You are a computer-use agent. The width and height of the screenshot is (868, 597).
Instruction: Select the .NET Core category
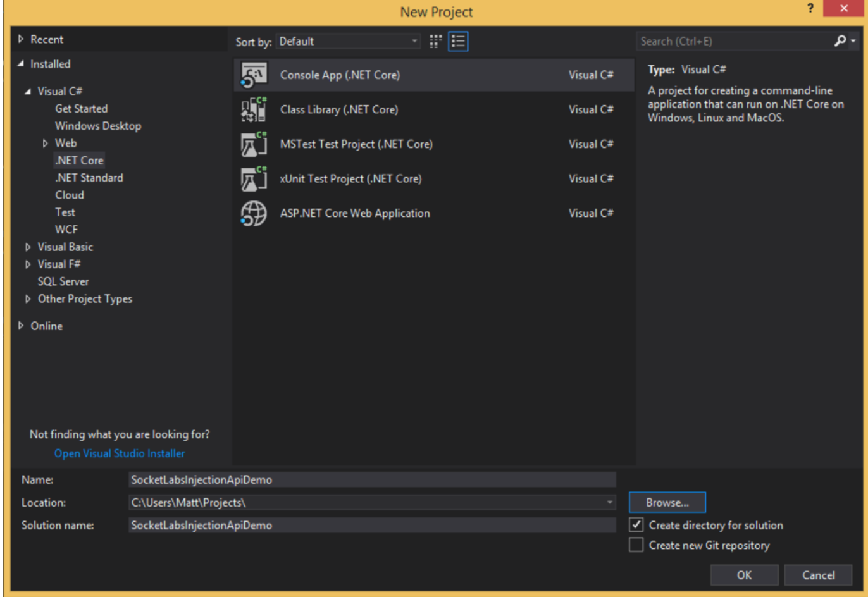[x=79, y=161]
